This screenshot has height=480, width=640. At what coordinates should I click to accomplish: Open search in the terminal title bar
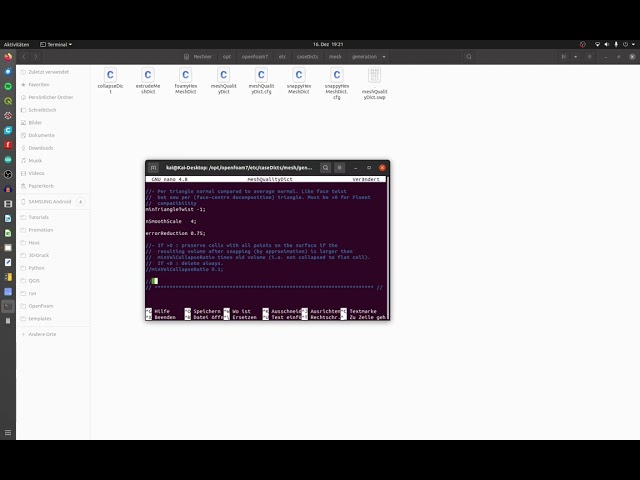(325, 168)
